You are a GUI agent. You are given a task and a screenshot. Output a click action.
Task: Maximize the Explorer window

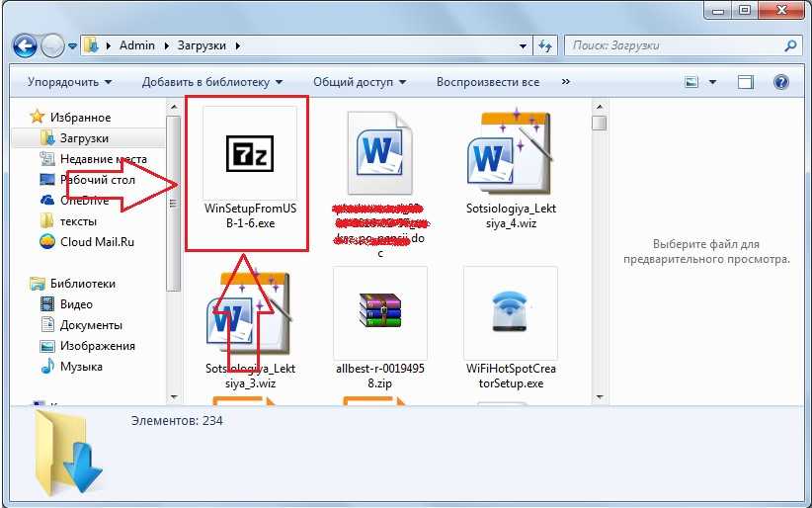click(x=745, y=9)
